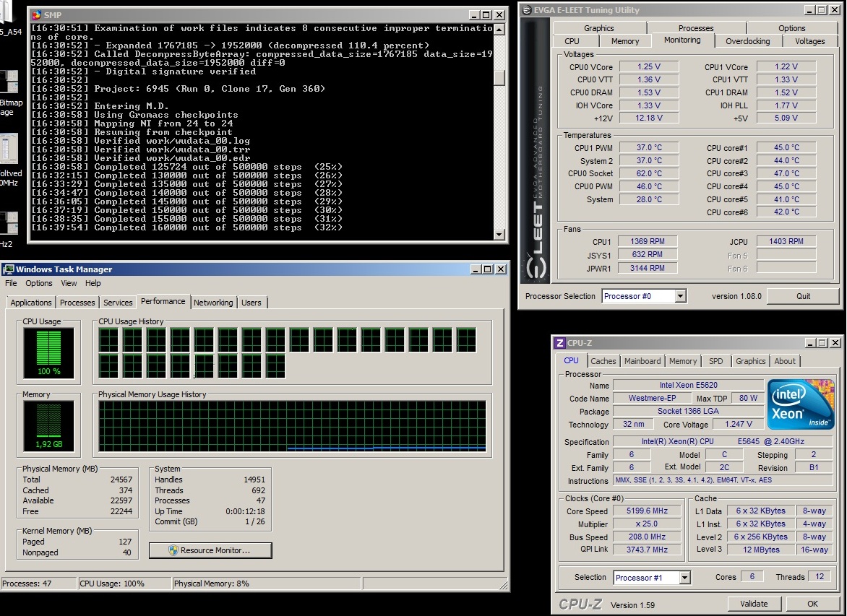Switch to Applications tab in Task Manager
This screenshot has width=847, height=616.
pos(31,303)
